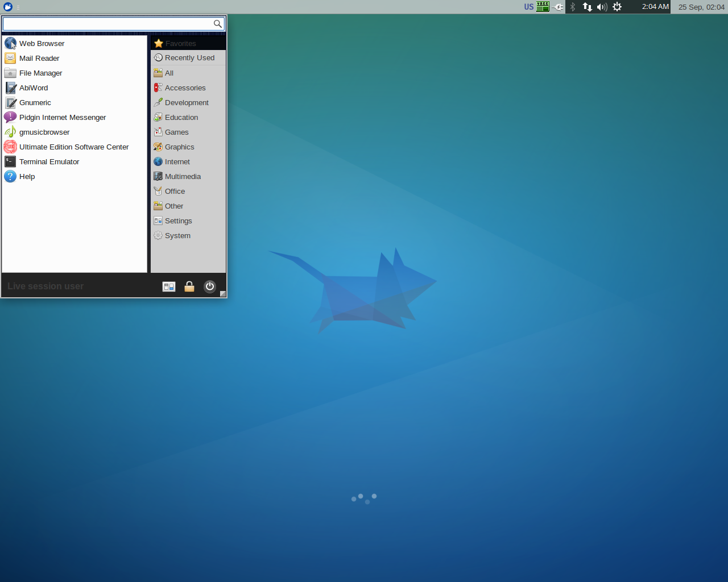The height and width of the screenshot is (582, 728).
Task: Browse the Office category
Action: (x=188, y=191)
